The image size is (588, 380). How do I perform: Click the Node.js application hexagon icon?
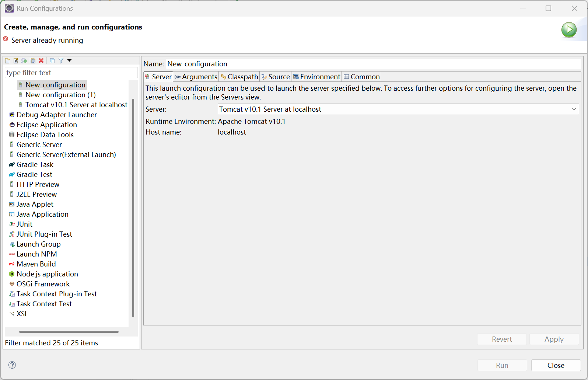click(x=12, y=274)
